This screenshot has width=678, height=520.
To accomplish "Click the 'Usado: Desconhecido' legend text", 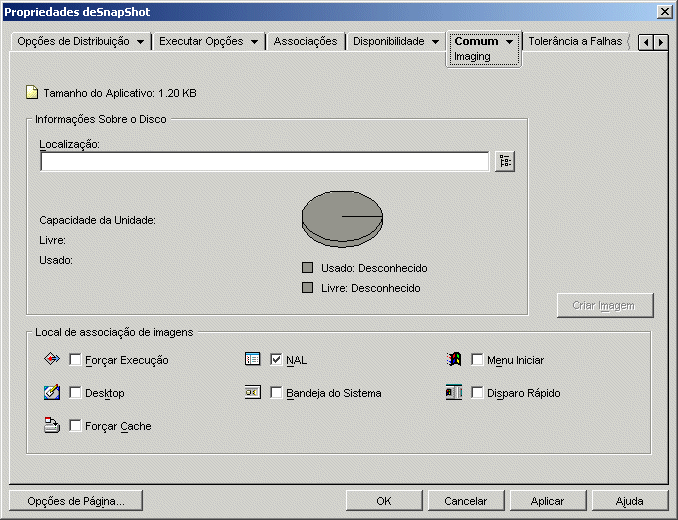I will [x=374, y=268].
